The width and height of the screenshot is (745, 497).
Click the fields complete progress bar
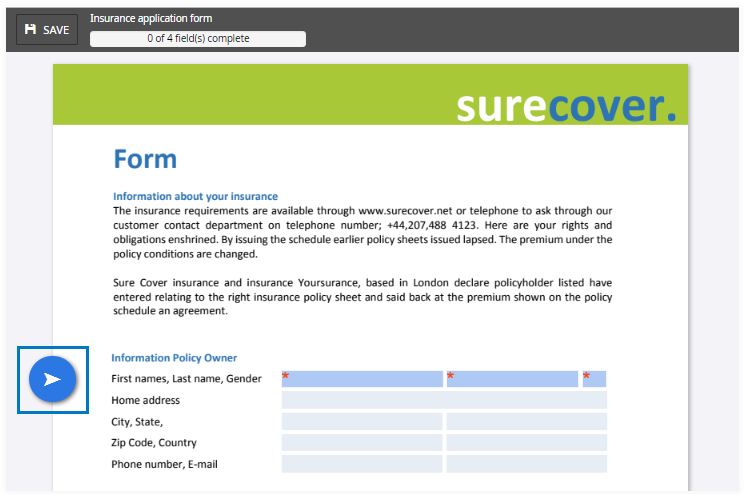198,39
